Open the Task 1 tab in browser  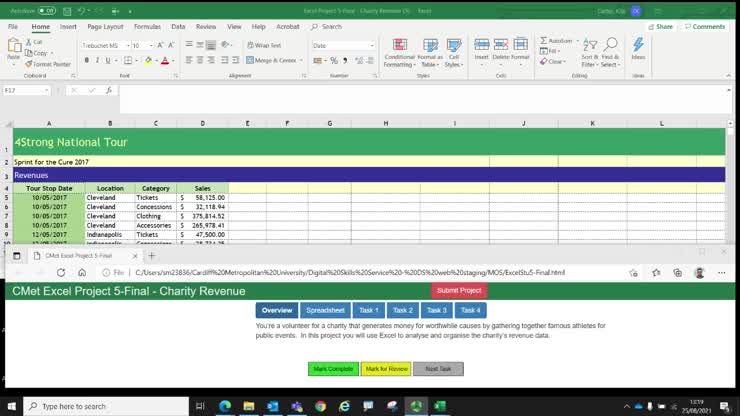point(369,310)
